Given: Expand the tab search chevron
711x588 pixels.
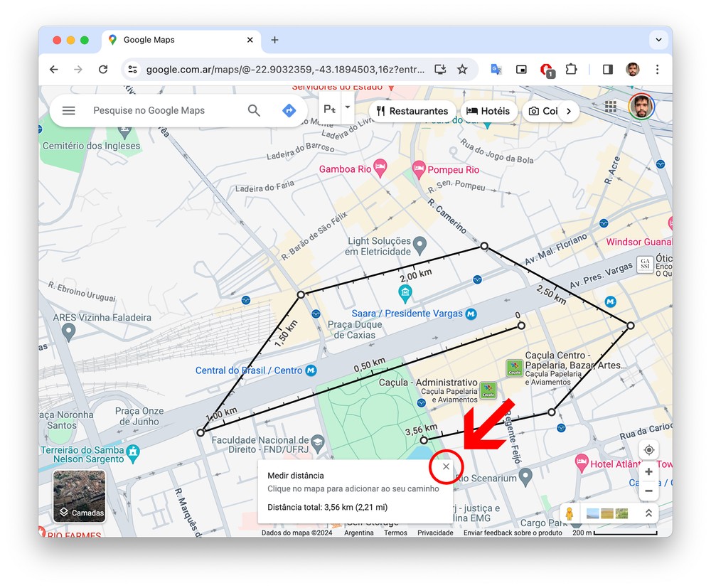Looking at the screenshot, I should coord(657,40).
